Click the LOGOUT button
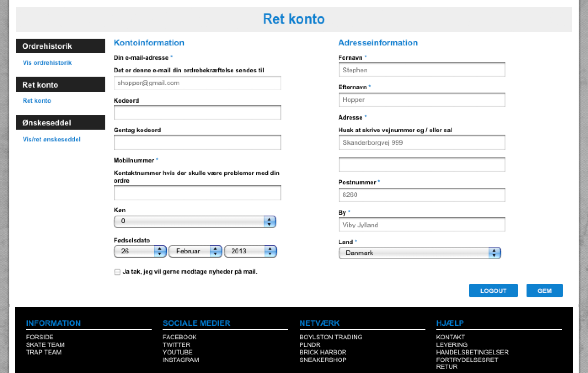This screenshot has width=588, height=373. click(493, 290)
